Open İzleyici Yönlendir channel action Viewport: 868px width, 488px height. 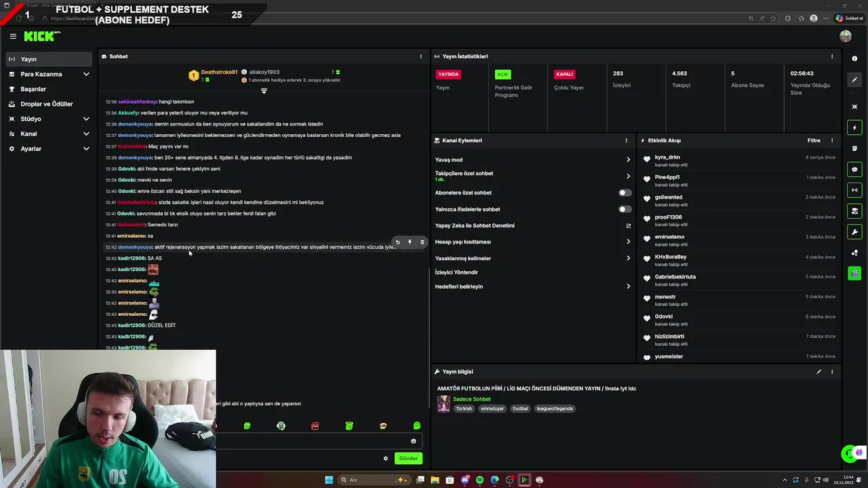click(x=456, y=272)
